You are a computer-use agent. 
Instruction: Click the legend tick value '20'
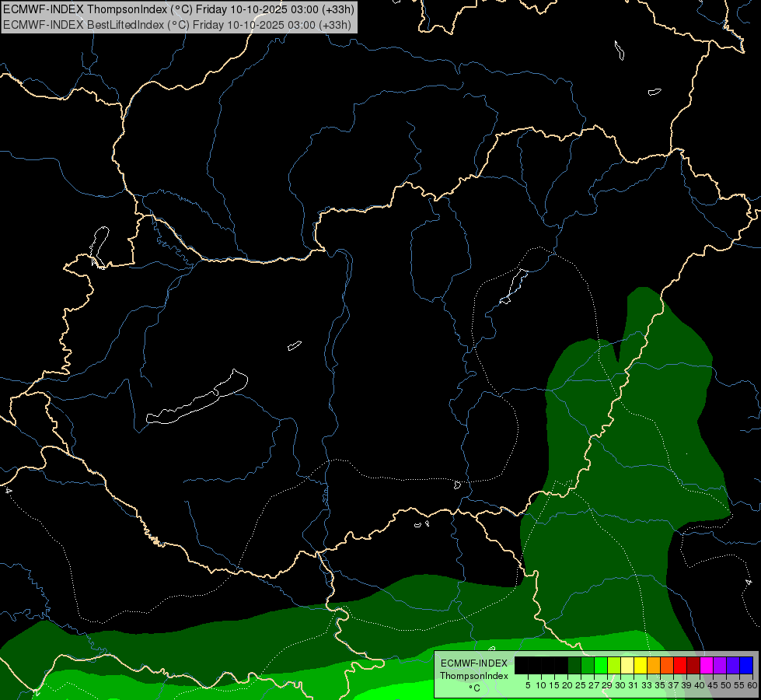click(x=567, y=685)
